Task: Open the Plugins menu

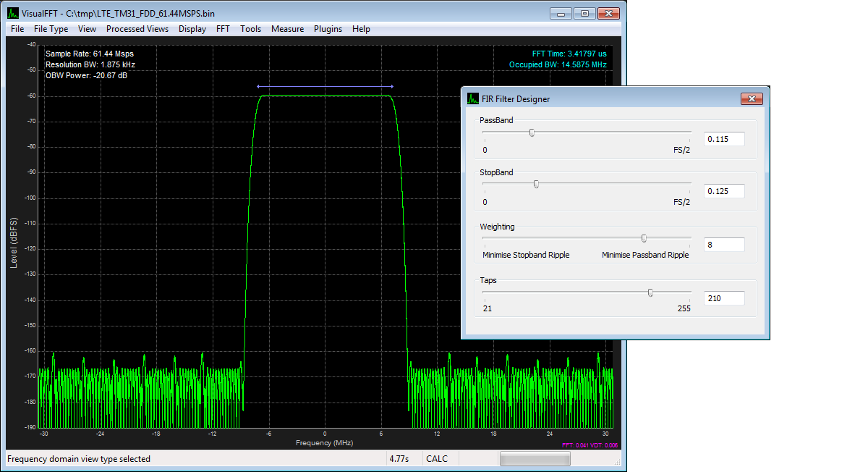Action: [328, 29]
